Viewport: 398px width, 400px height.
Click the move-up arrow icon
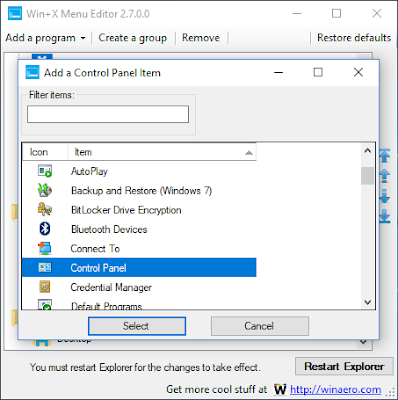[x=385, y=176]
